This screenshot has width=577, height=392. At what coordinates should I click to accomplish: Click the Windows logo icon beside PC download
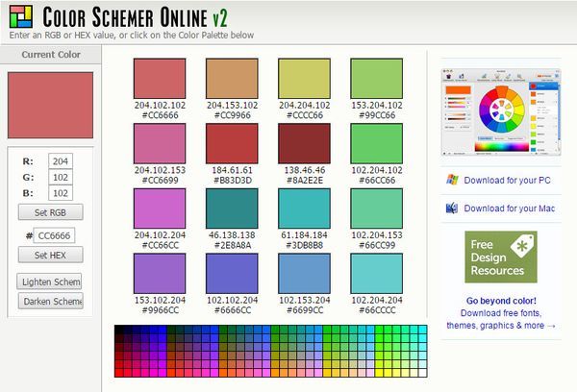[x=452, y=180]
